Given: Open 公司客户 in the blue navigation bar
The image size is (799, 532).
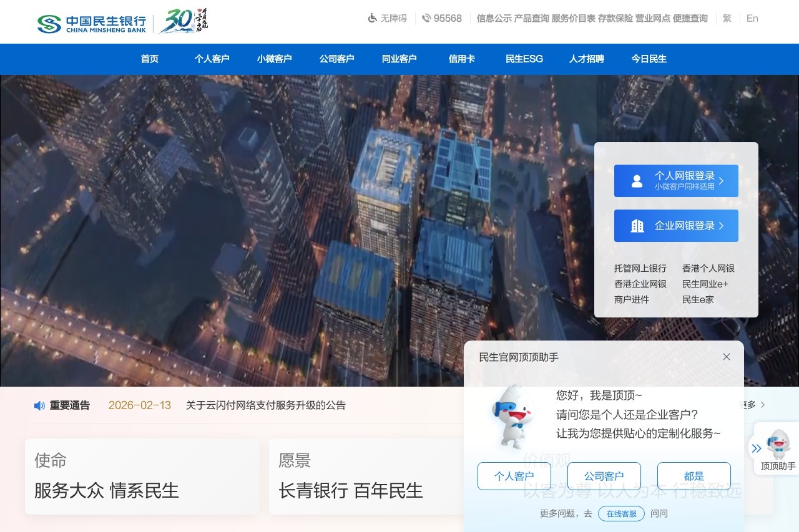Looking at the screenshot, I should pos(337,59).
